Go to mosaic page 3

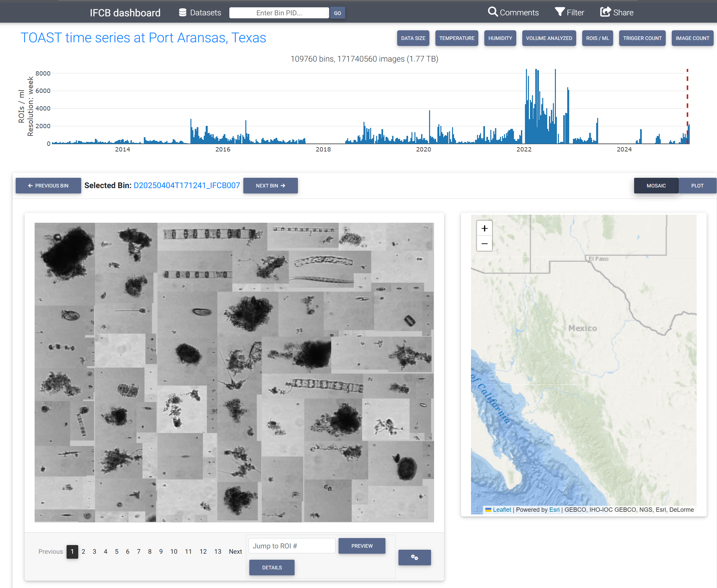(95, 551)
